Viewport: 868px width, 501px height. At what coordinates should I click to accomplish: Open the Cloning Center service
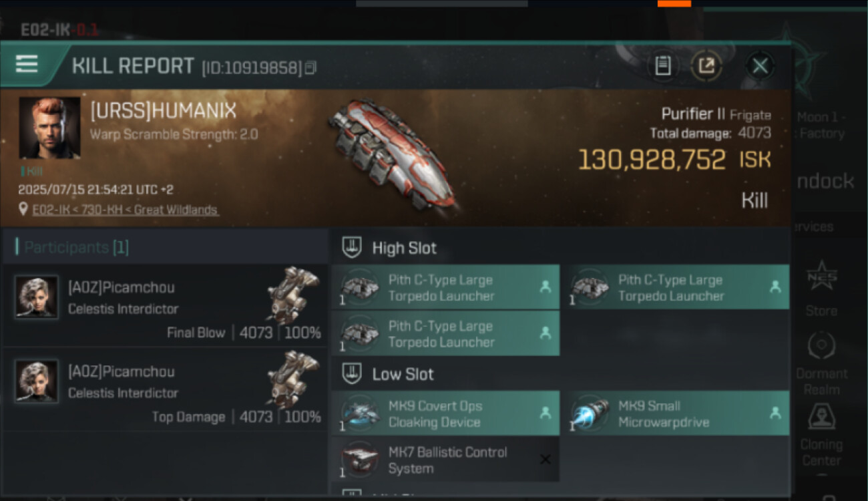point(821,435)
